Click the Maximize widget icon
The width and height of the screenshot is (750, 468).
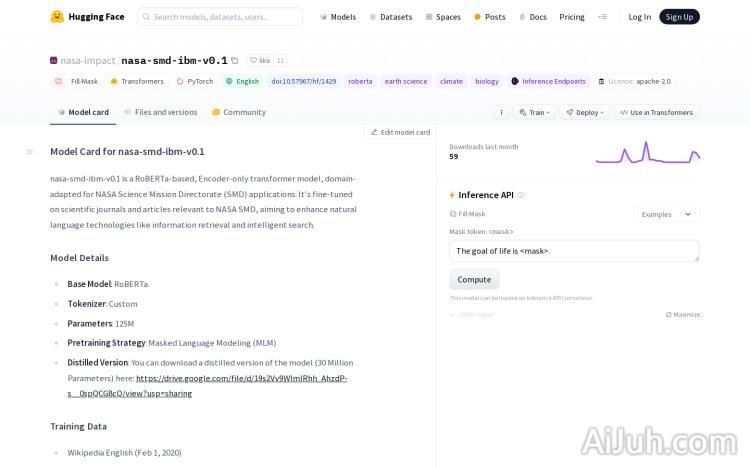pos(683,314)
